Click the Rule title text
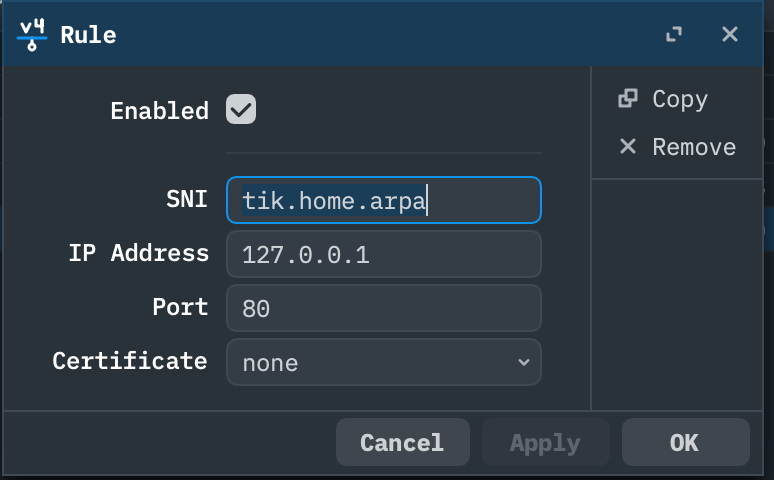 [x=88, y=35]
